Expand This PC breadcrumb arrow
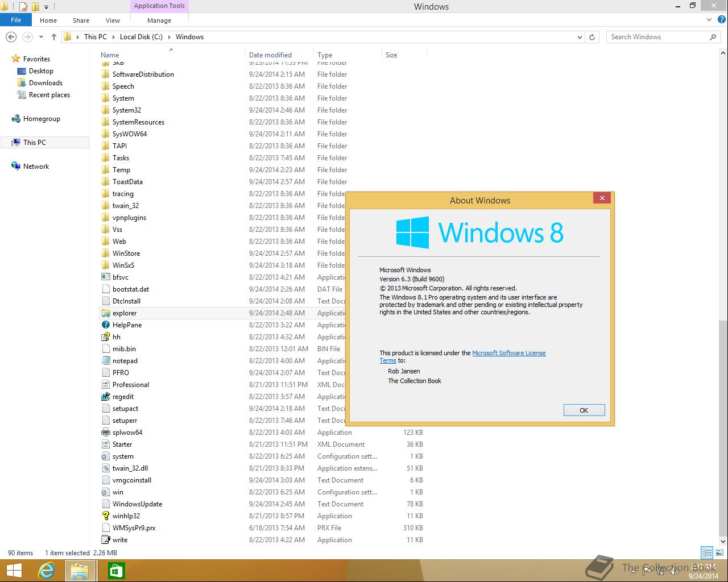 pos(113,37)
